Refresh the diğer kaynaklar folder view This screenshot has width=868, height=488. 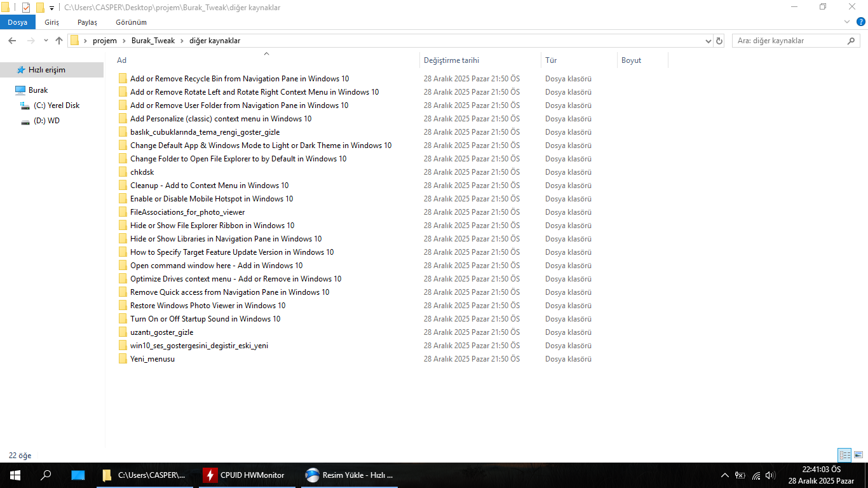[x=719, y=41]
